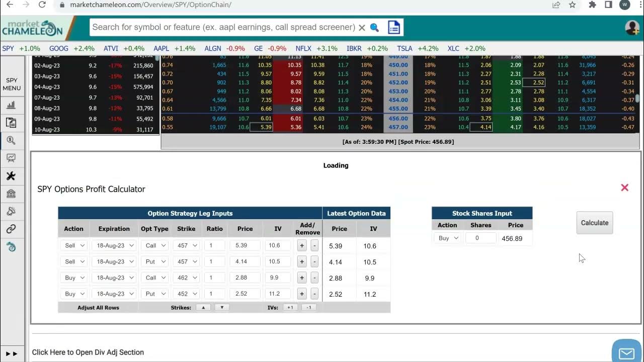Remove the 457 Put leg row

click(314, 261)
